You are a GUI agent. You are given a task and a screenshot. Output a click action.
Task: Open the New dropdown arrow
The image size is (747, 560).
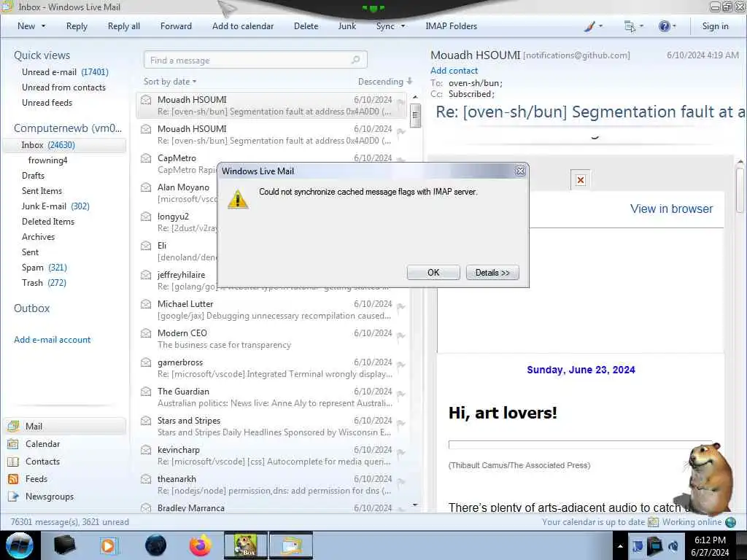tap(43, 26)
